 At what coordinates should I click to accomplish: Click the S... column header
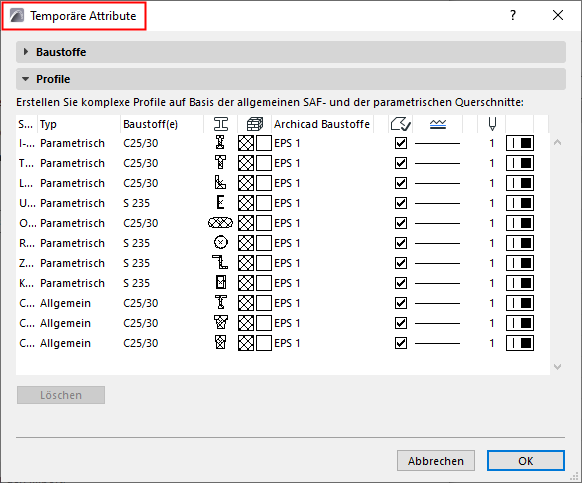click(x=26, y=124)
